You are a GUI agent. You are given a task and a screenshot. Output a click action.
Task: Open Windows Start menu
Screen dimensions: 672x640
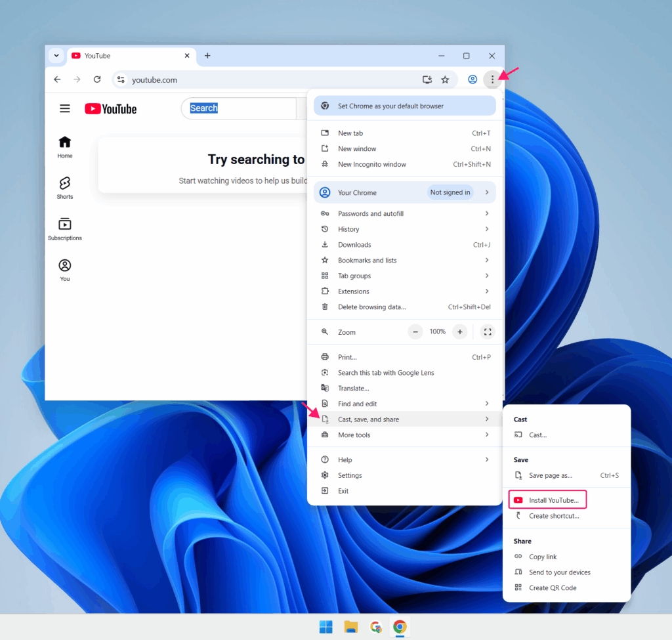pyautogui.click(x=325, y=627)
